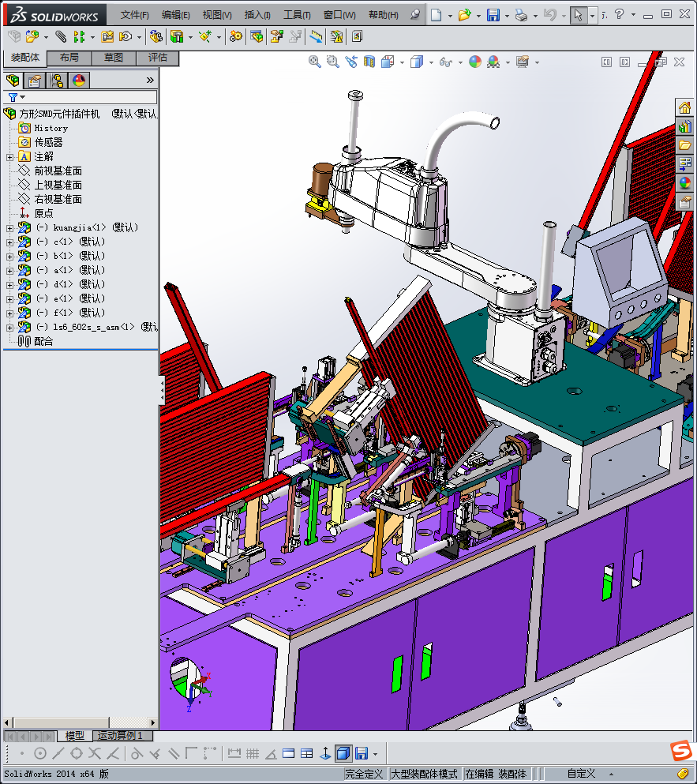The image size is (697, 784).
Task: Click the Mate paperclip icon
Action: click(x=61, y=36)
